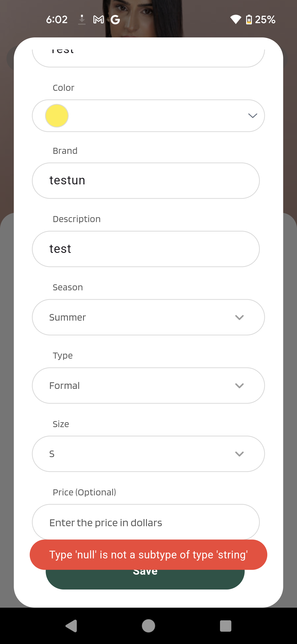Tap the download status icon

point(82,20)
